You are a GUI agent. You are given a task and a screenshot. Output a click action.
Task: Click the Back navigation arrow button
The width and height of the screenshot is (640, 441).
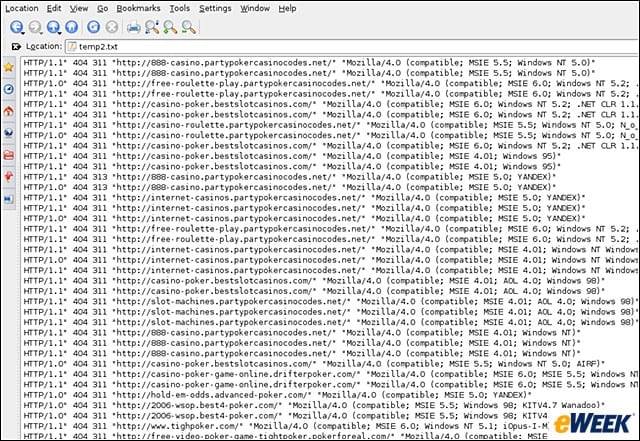[x=16, y=27]
